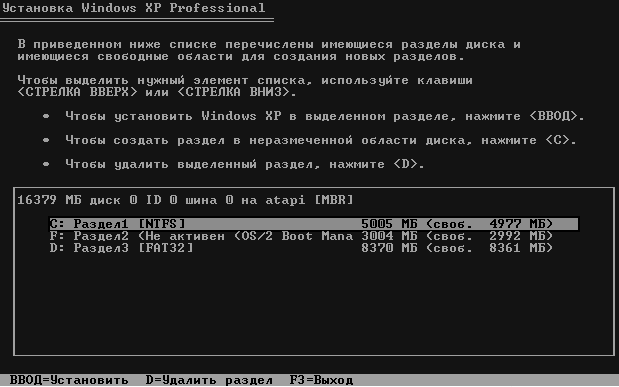This screenshot has width=619, height=387.
Task: Click the <СТРЕЛКА ВВЕРХ> key hint text
Action: 77,92
